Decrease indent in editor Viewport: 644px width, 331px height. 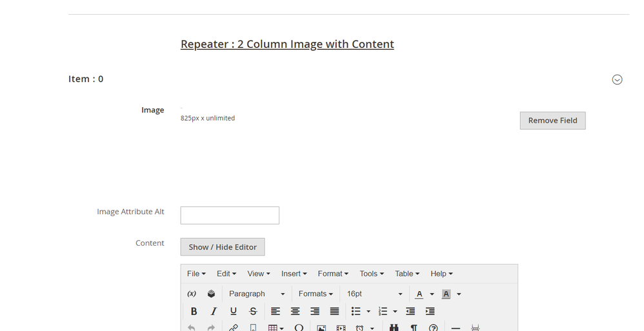point(410,311)
